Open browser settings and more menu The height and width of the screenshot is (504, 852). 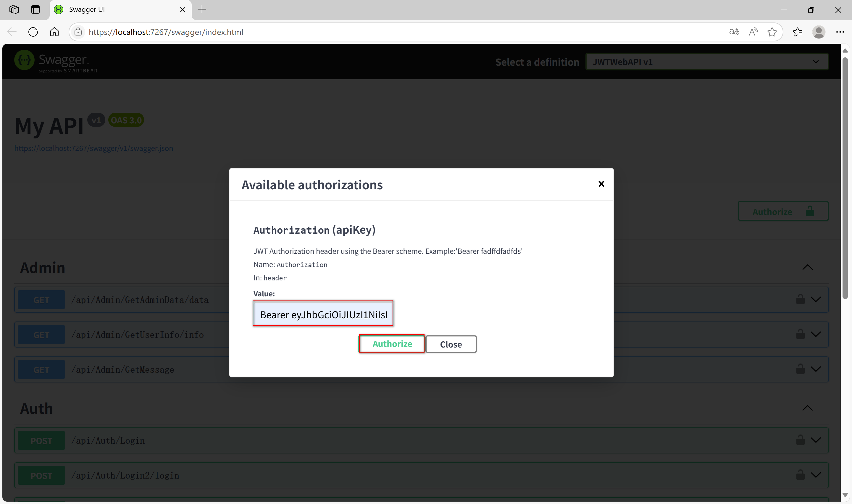click(x=840, y=32)
